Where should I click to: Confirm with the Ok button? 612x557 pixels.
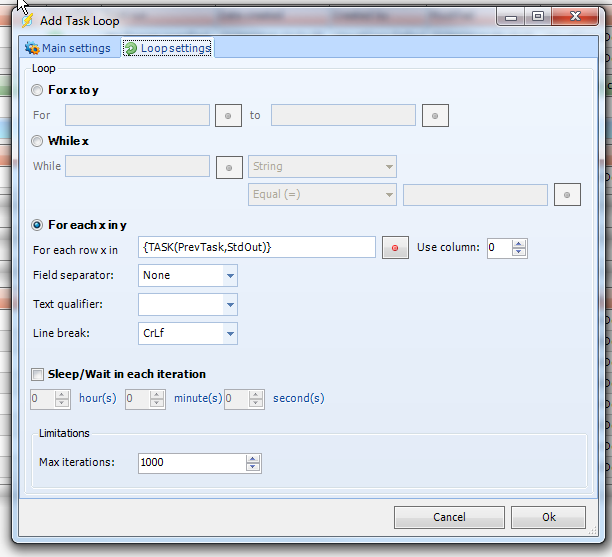(x=548, y=517)
